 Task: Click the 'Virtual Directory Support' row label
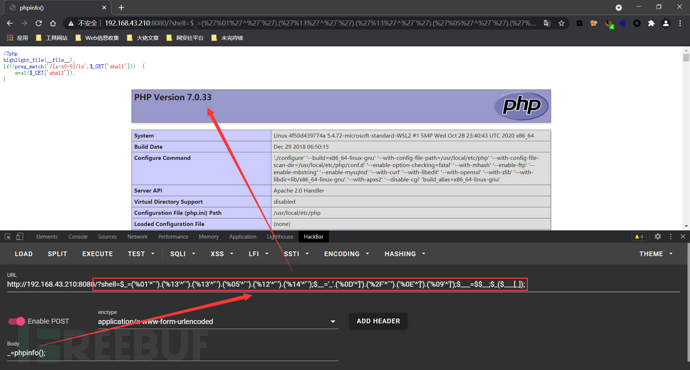coord(168,202)
